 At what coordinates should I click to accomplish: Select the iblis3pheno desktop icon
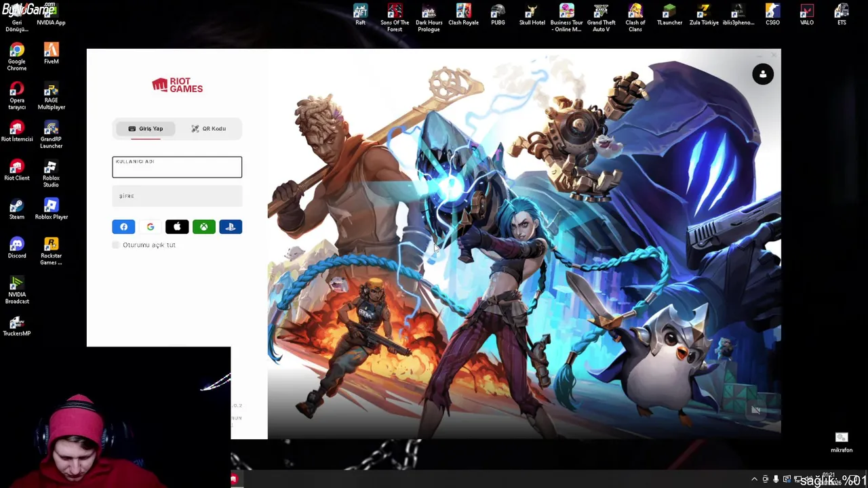coord(738,15)
